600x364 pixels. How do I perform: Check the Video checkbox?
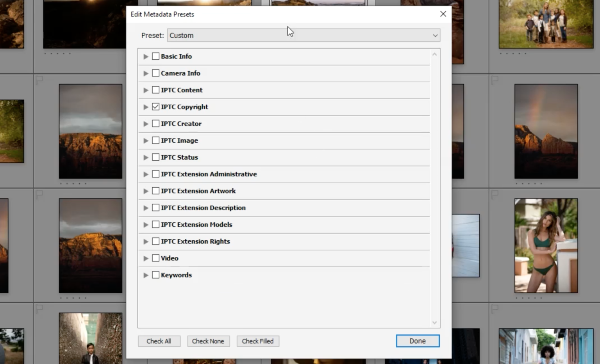155,257
